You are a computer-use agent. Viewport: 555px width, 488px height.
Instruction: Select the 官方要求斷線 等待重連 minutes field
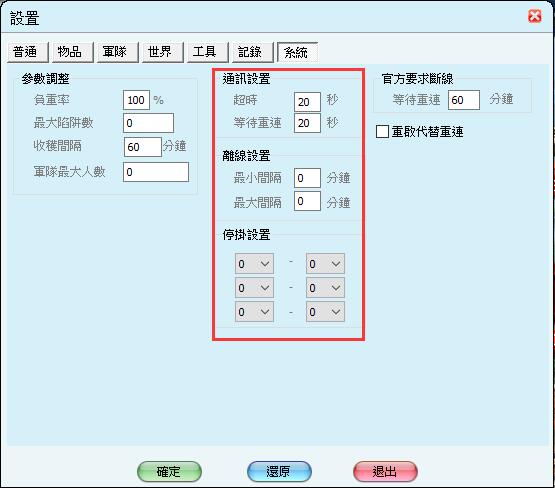[x=464, y=100]
